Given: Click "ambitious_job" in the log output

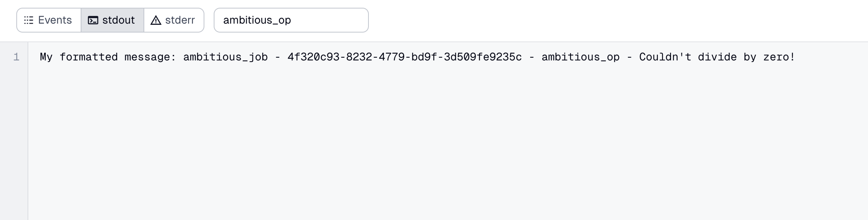Looking at the screenshot, I should (225, 57).
